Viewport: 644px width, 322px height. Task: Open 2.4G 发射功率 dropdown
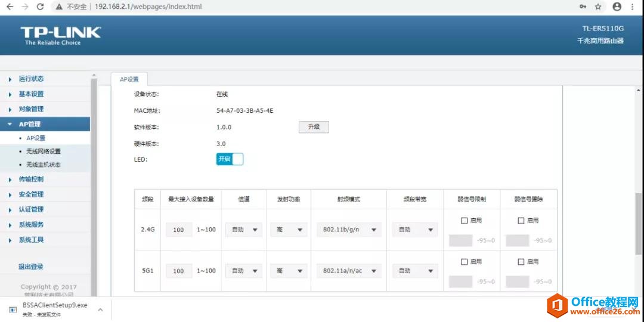pyautogui.click(x=289, y=230)
